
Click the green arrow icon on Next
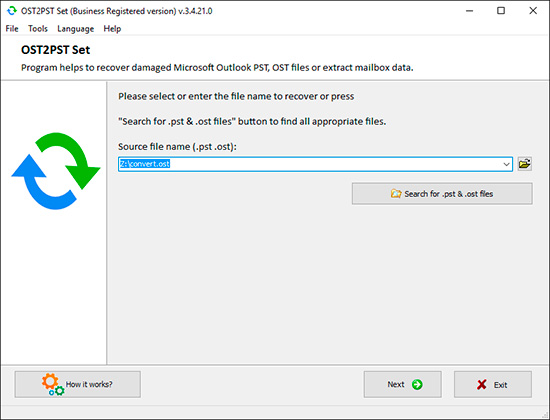point(417,385)
